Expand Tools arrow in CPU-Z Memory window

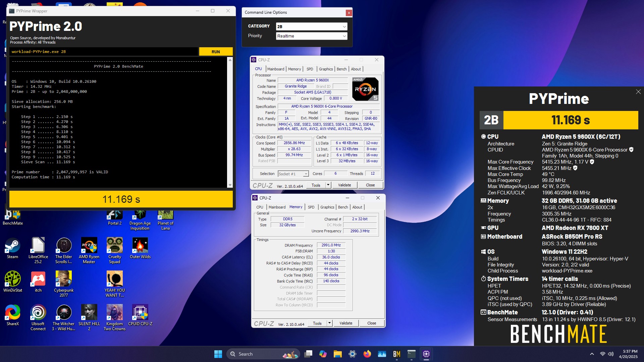click(329, 323)
